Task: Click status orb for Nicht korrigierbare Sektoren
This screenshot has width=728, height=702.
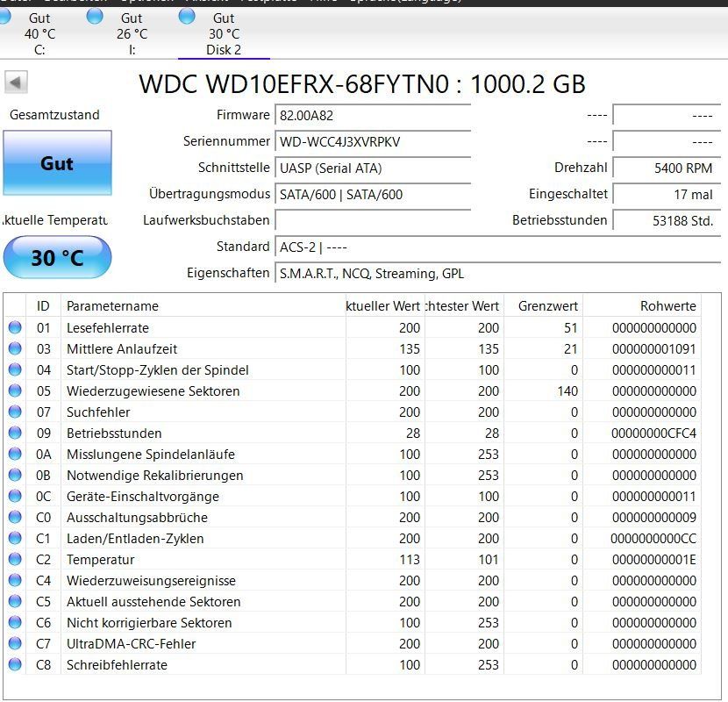Action: [x=15, y=622]
